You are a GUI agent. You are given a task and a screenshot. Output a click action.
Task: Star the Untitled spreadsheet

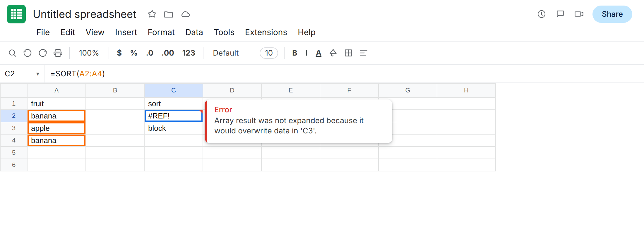point(152,14)
